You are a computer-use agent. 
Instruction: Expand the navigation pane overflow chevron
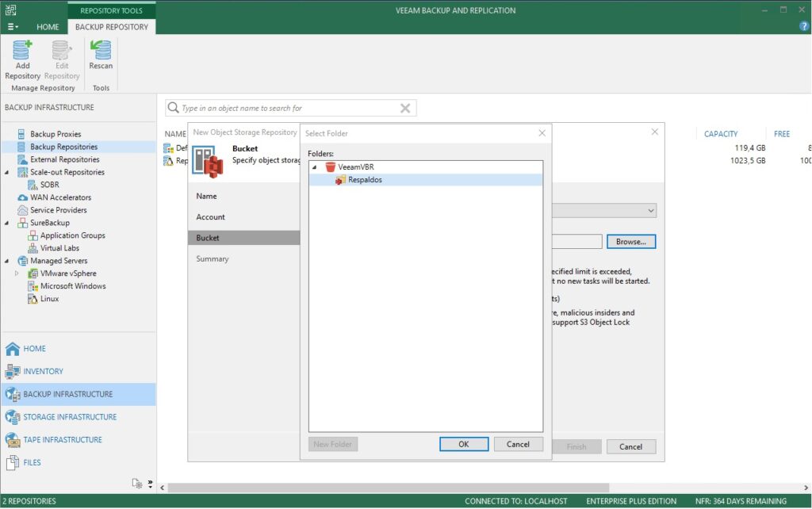click(150, 484)
